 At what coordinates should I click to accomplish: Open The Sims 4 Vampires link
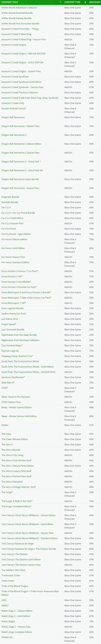tap(12, 482)
